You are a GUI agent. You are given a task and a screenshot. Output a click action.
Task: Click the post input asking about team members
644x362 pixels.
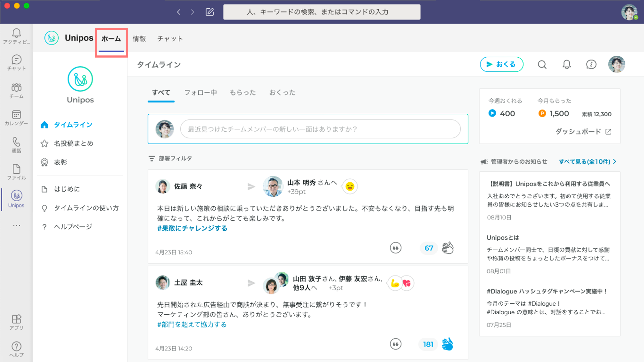(320, 129)
